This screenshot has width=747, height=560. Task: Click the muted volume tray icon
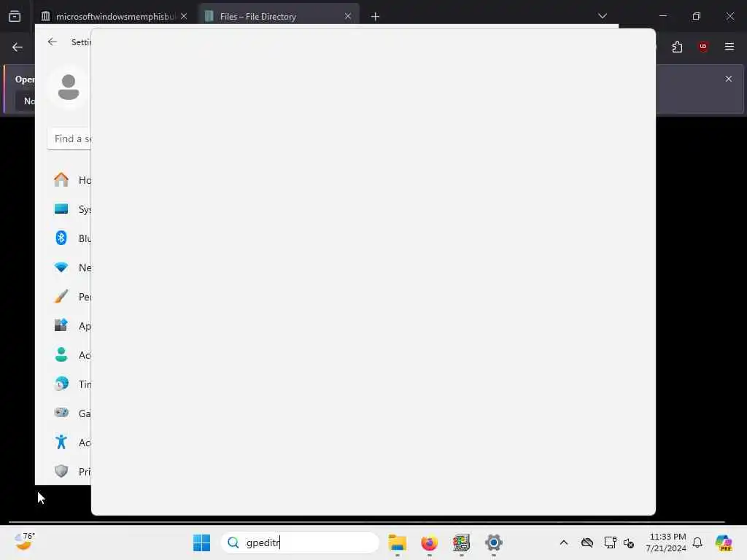click(x=629, y=542)
